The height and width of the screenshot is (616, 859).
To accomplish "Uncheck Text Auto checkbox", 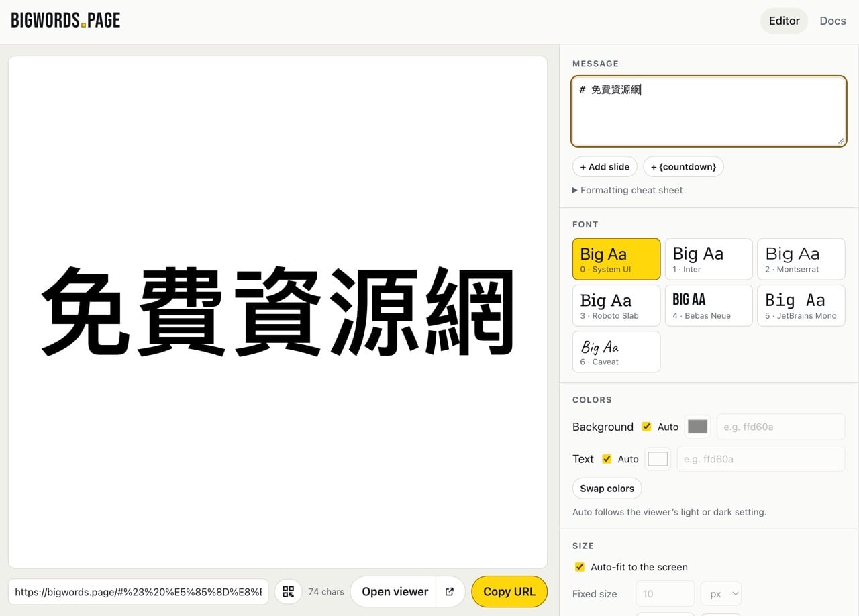I will pyautogui.click(x=607, y=459).
